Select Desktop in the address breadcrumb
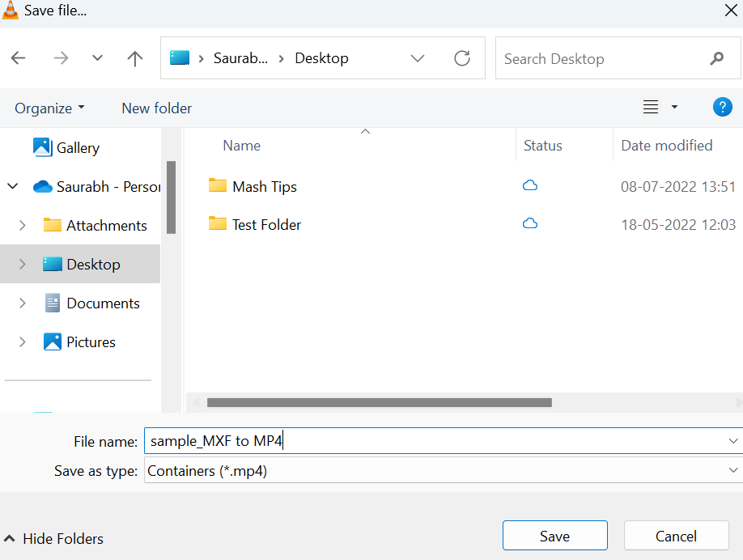743x560 pixels. point(322,58)
